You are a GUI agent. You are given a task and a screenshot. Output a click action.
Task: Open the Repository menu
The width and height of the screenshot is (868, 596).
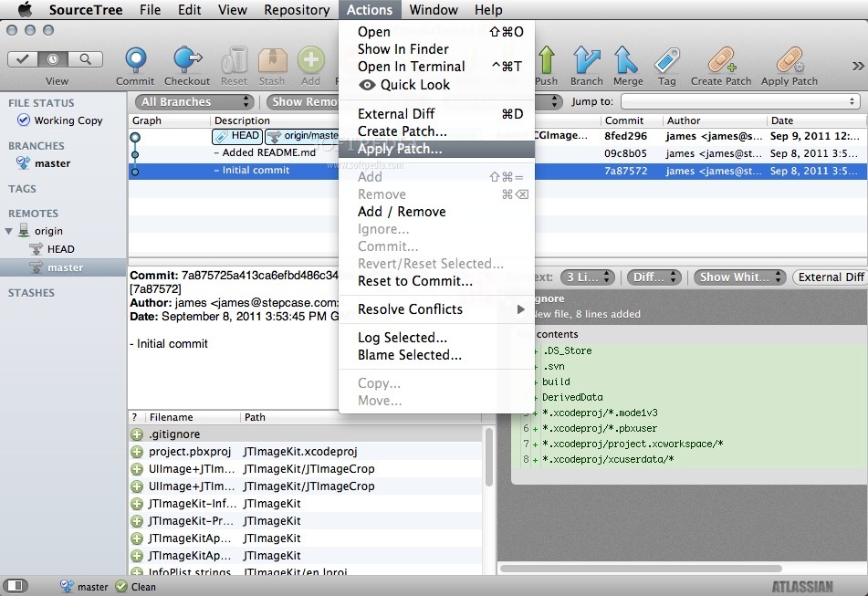297,9
